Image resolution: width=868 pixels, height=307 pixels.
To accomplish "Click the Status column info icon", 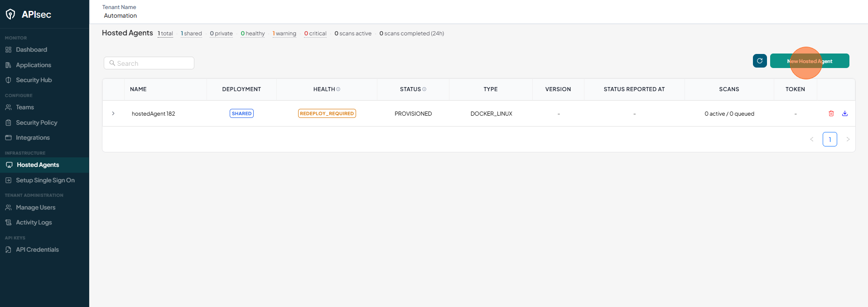I will 424,89.
